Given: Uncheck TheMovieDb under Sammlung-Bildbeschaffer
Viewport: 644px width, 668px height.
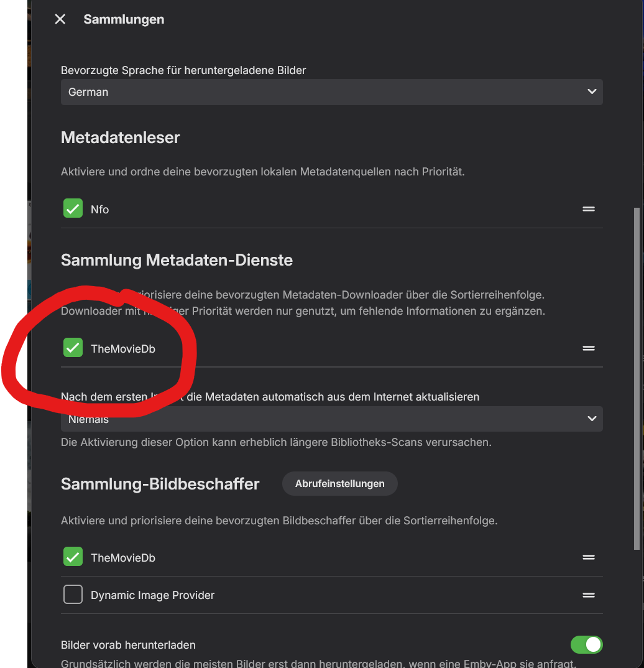Looking at the screenshot, I should click(x=73, y=557).
